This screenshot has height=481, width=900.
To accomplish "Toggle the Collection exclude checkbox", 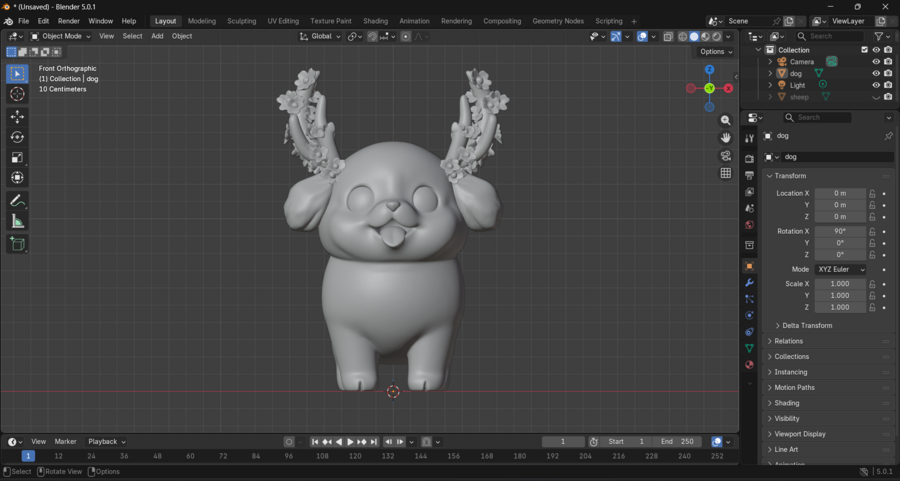I will click(865, 50).
